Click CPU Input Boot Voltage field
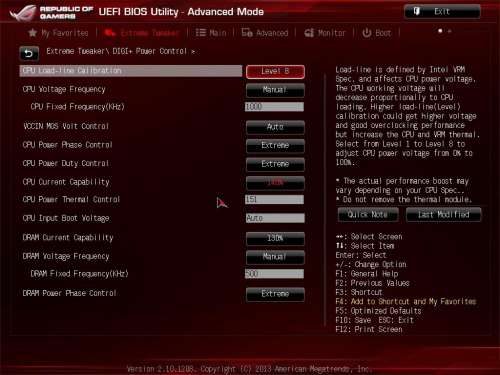The height and width of the screenshot is (375, 500). tap(275, 218)
